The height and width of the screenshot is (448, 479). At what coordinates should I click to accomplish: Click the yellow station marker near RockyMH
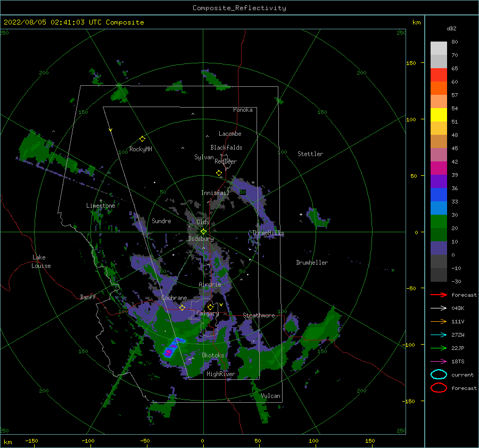142,139
